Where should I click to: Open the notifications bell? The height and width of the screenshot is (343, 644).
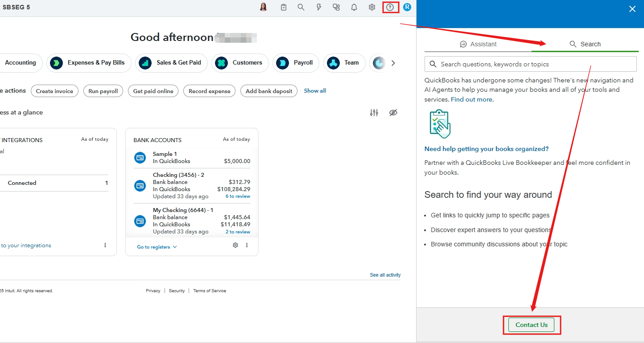tap(354, 7)
